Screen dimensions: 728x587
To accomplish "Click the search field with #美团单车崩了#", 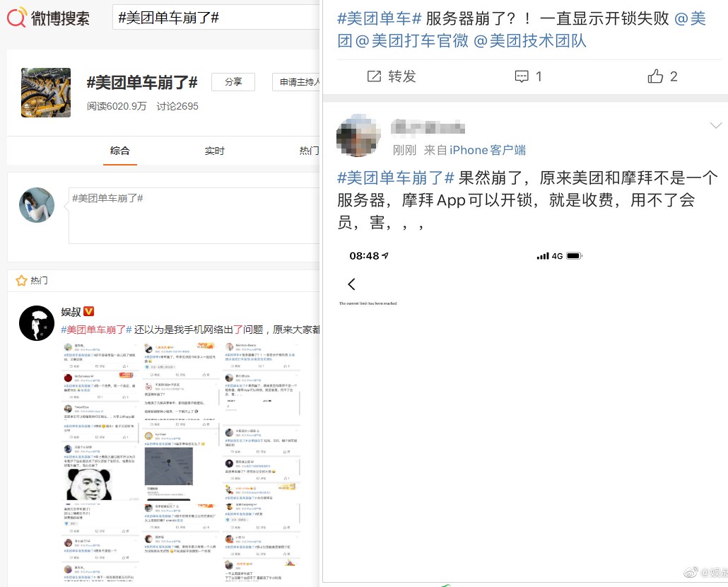I will [x=216, y=18].
